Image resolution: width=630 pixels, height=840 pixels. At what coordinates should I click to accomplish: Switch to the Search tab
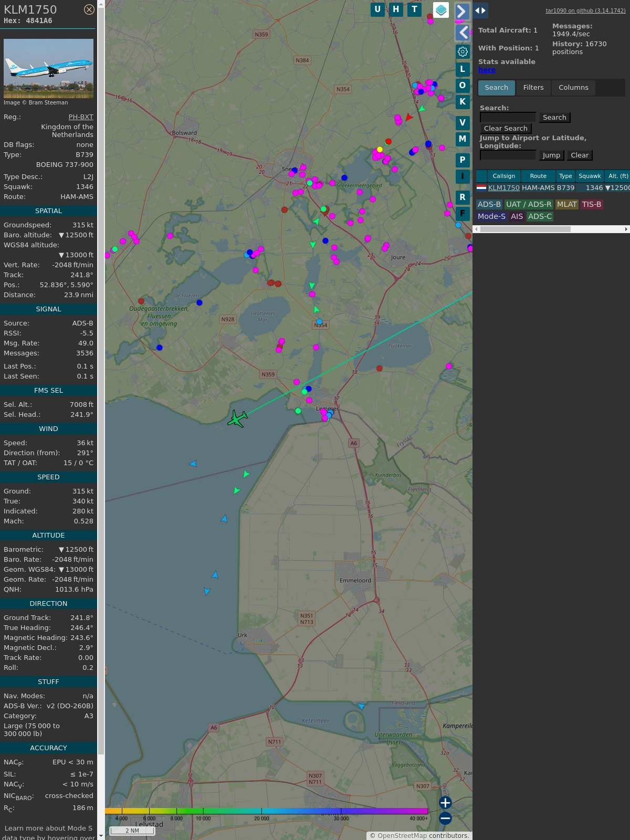pos(497,88)
